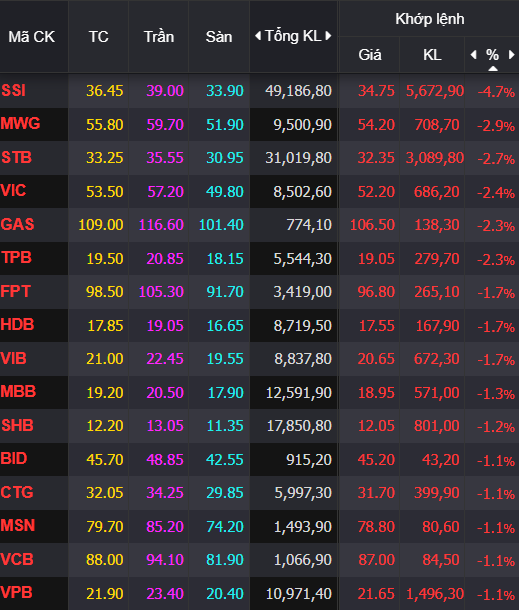Click right arrow beside Tổng KL header
Viewport: 519px width, 610px height.
point(328,36)
